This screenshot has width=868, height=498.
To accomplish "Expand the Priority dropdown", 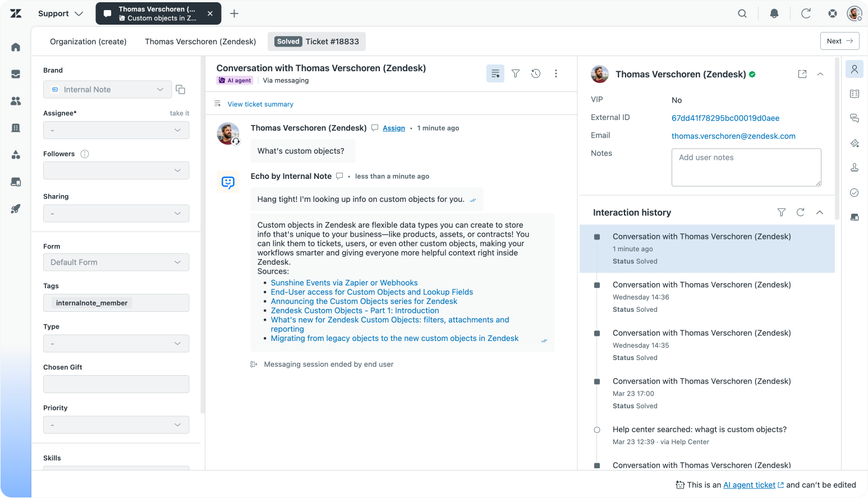I will coord(116,425).
